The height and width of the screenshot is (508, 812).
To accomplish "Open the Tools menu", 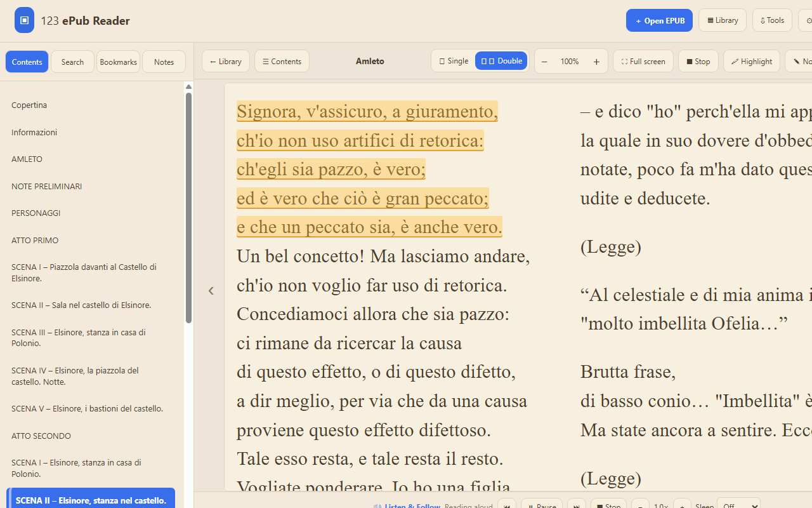I will click(x=772, y=20).
